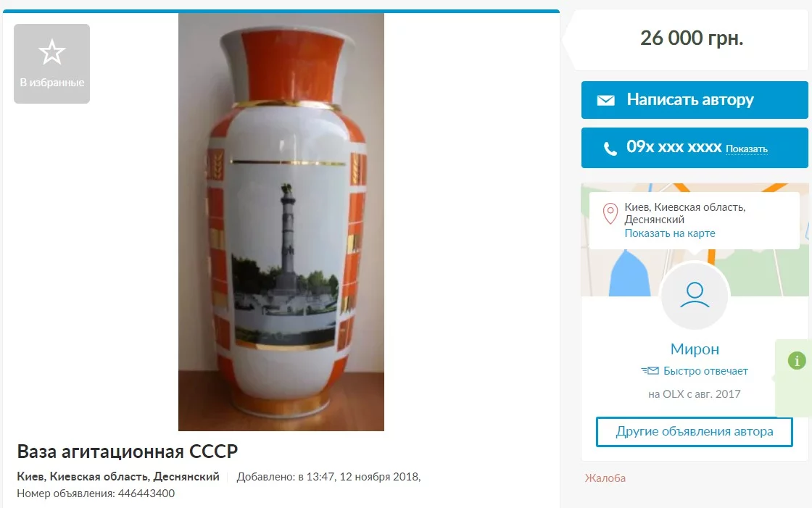
Task: Click the phone handset icon
Action: pos(610,149)
